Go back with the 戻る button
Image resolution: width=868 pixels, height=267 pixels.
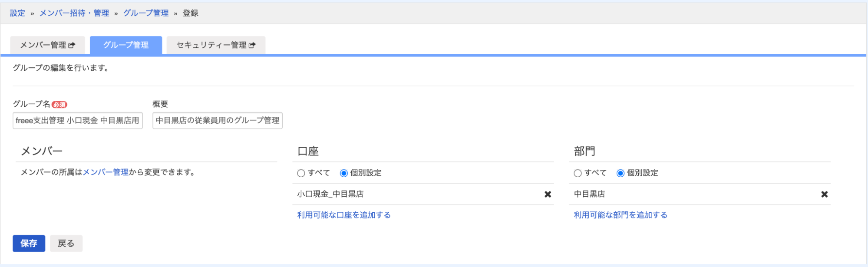click(x=66, y=244)
